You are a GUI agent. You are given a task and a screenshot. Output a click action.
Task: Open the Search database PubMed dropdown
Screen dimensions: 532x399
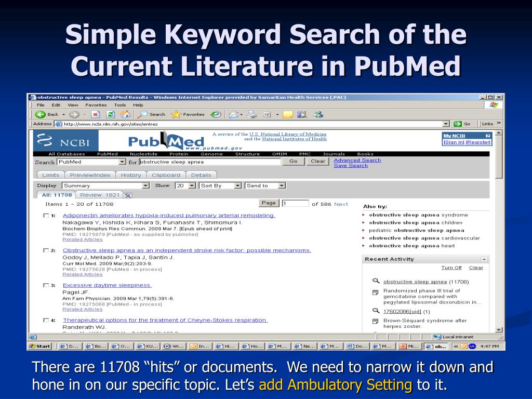(122, 162)
